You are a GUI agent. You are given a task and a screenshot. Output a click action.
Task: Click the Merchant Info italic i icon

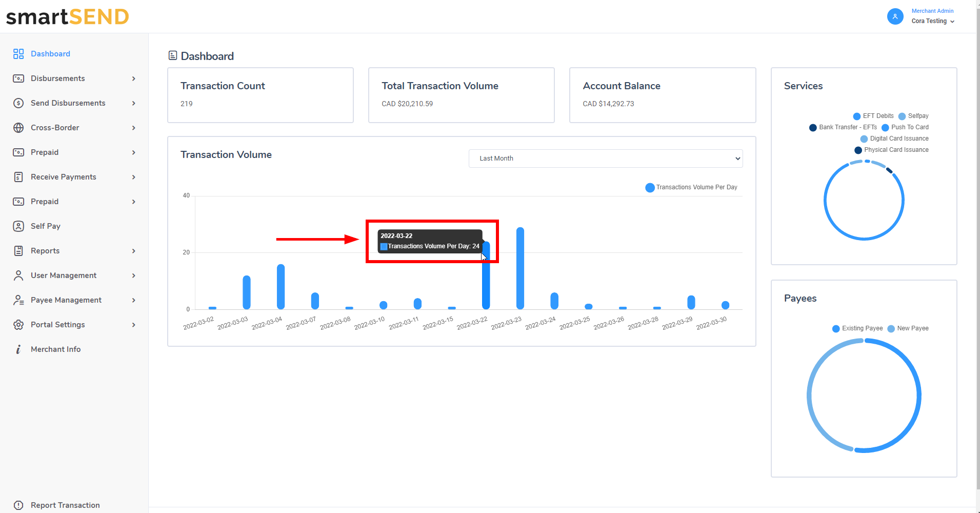pos(18,349)
